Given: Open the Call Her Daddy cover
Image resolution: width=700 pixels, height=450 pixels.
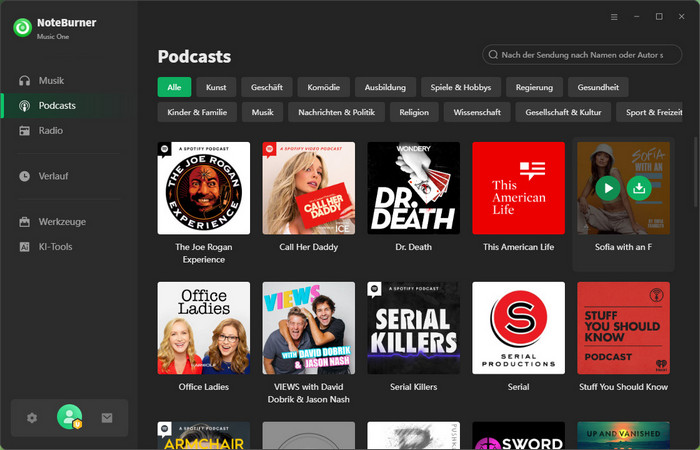Looking at the screenshot, I should pyautogui.click(x=308, y=188).
